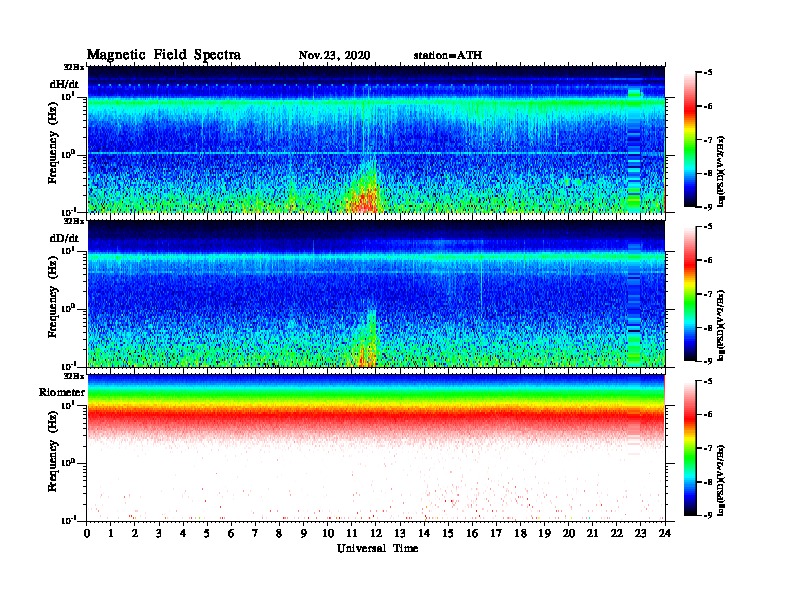
Task: Click hour "20" on the time axis
Action: coord(569,534)
